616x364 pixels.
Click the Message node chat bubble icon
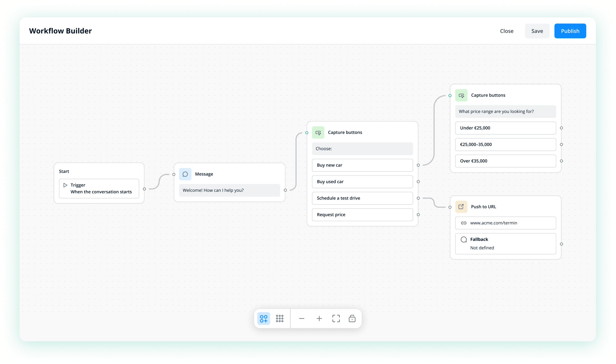(185, 174)
